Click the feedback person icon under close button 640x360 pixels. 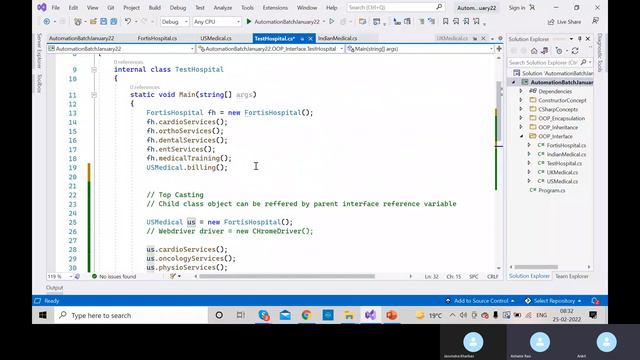tap(596, 21)
